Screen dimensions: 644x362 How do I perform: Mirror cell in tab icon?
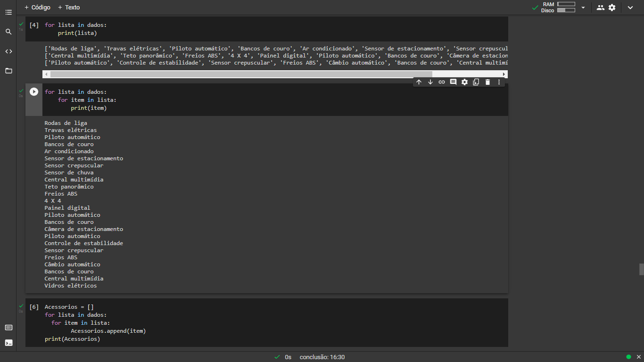tap(476, 82)
